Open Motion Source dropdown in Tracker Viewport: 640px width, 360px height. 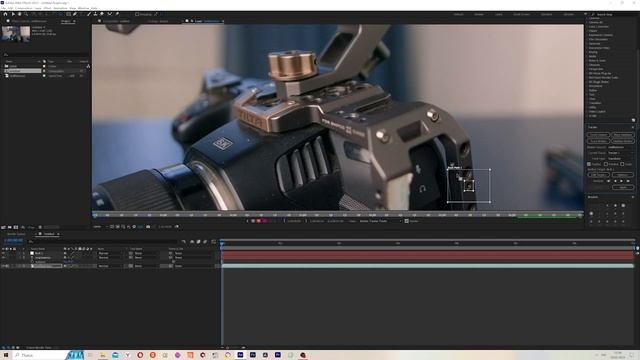[620, 147]
